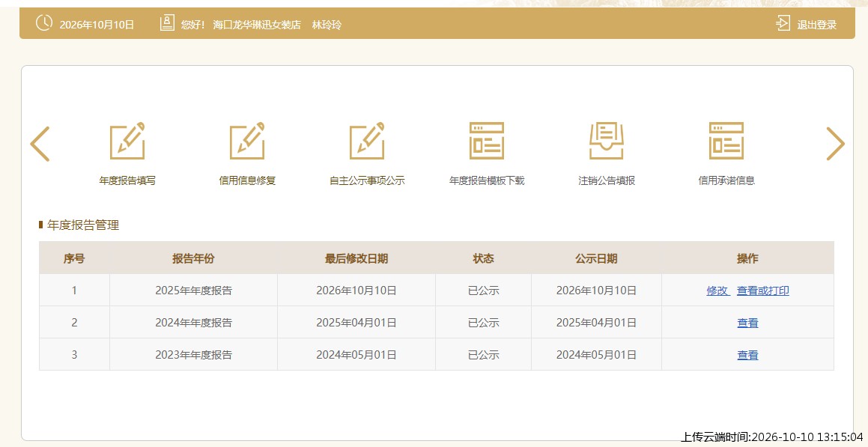Screen dimensions: 868x447
Task: Select the 自主公示事项公示 menu label
Action: [x=367, y=180]
